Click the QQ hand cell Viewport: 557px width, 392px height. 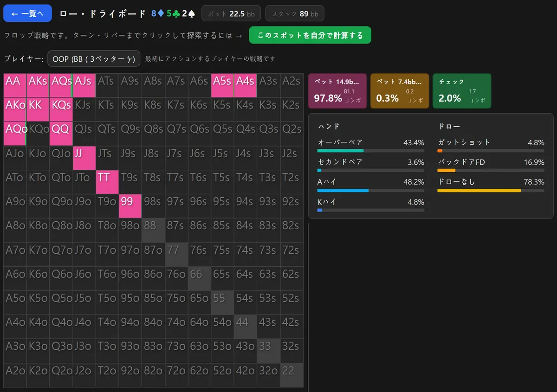[x=61, y=134]
